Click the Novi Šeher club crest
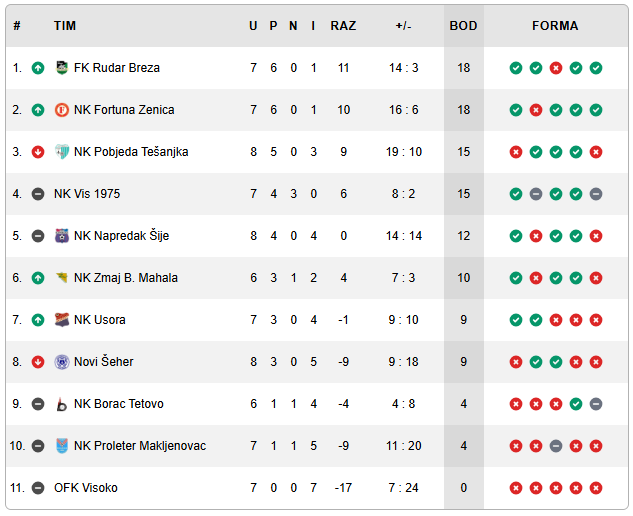Viewport: 633px width, 516px height. point(62,362)
